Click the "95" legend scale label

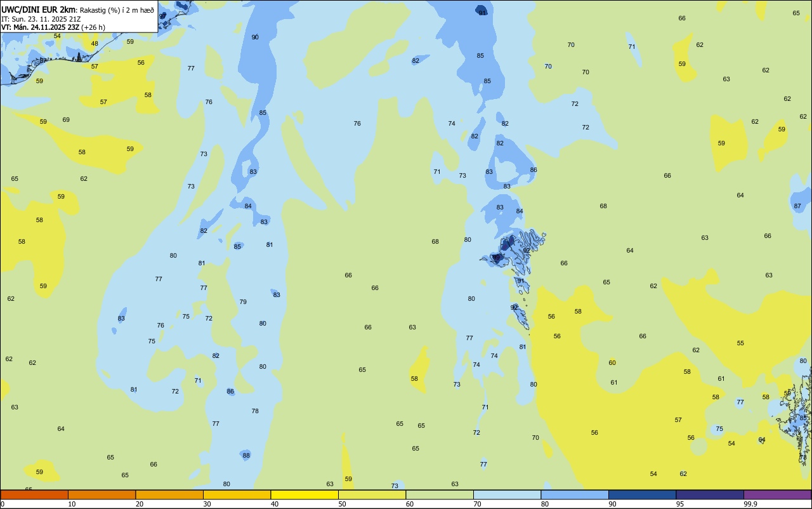[680, 504]
